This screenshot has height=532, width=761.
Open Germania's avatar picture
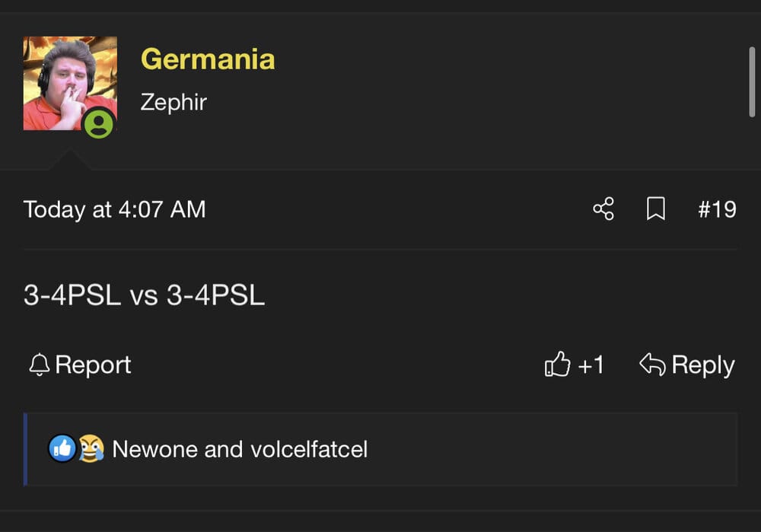pyautogui.click(x=70, y=83)
